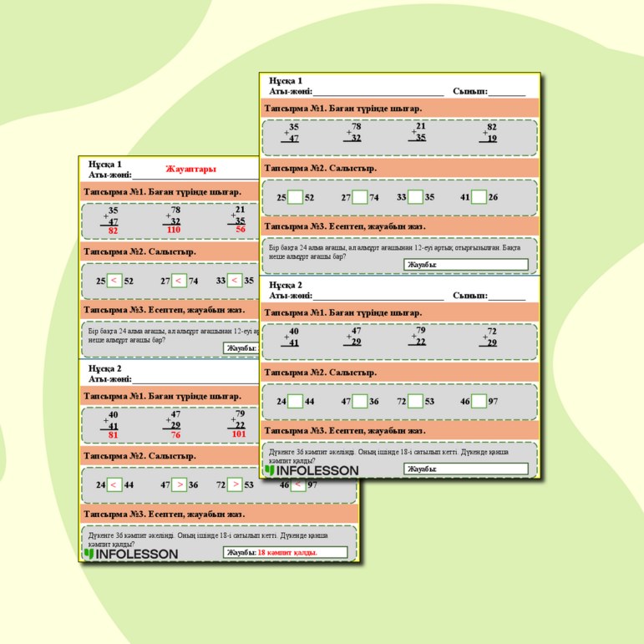
Task: Click the answer field reading 18 кәмпит қалды
Action: tap(286, 552)
